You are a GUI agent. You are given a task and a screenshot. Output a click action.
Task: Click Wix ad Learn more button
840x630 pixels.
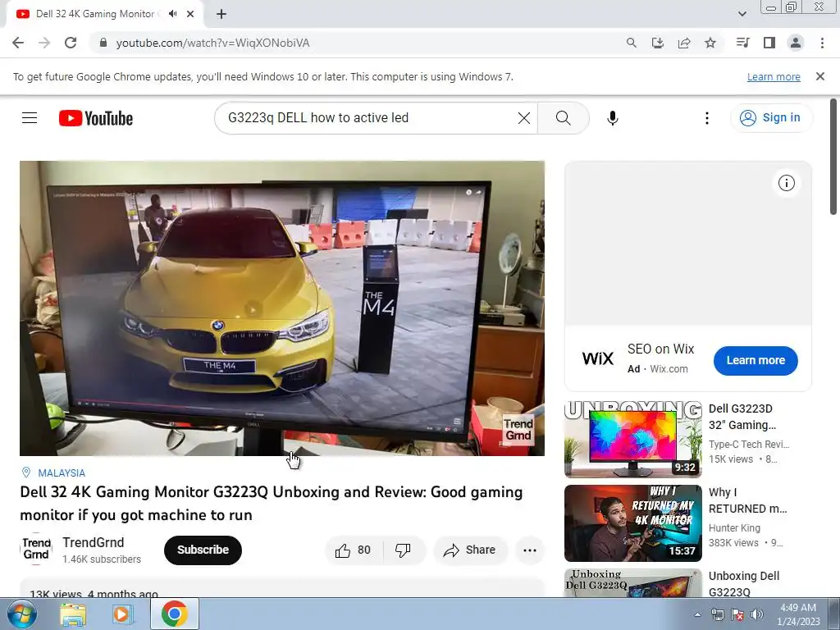756,361
